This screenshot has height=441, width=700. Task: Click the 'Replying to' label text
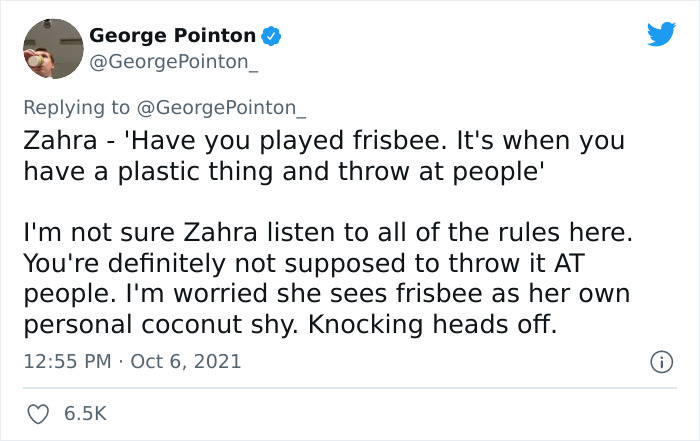coord(77,108)
